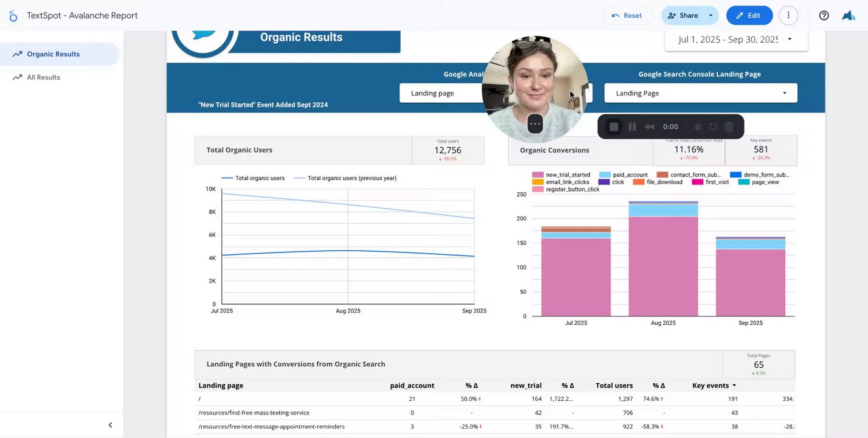Stop the screen recording
This screenshot has width=868, height=438.
pos(614,127)
